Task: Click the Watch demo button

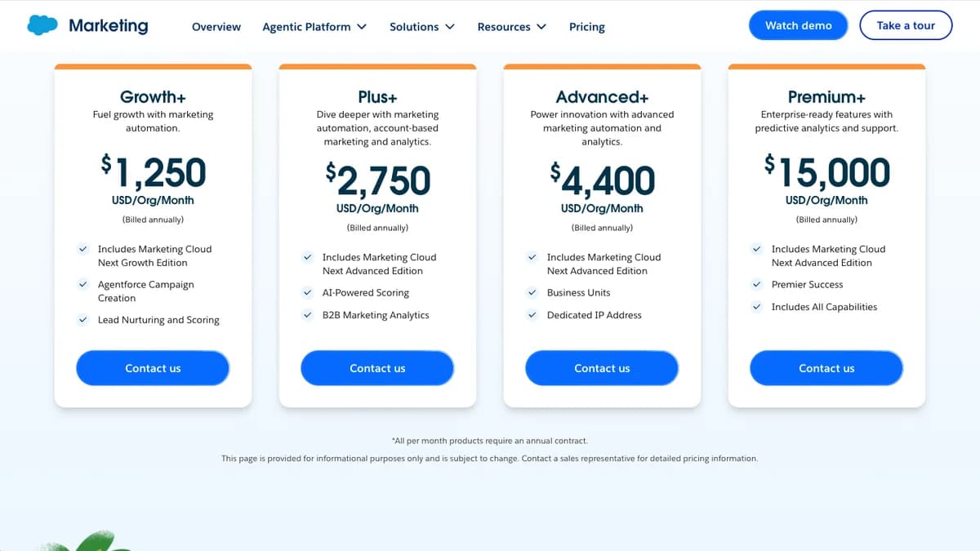Action: tap(799, 25)
